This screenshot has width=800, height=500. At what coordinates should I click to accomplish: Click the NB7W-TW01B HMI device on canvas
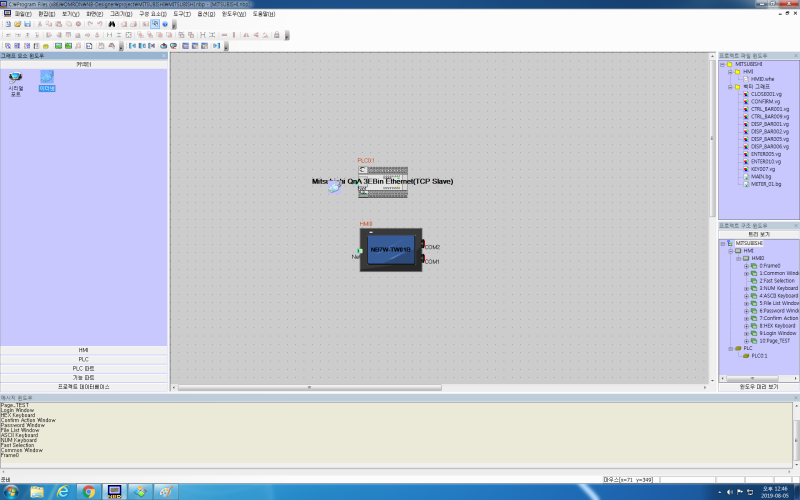pos(390,250)
